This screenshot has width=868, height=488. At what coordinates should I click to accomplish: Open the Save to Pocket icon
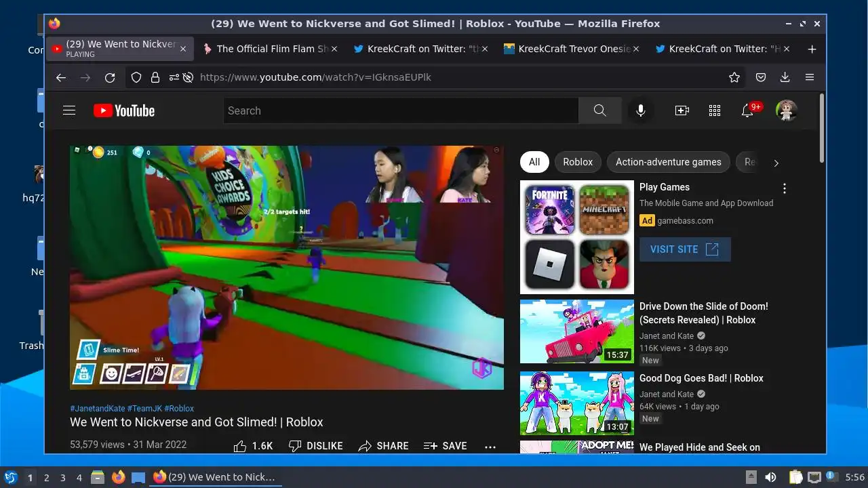coord(761,77)
